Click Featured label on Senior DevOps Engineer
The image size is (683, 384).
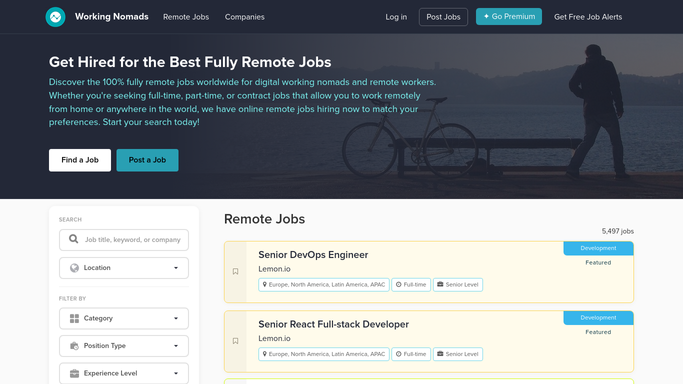(598, 263)
